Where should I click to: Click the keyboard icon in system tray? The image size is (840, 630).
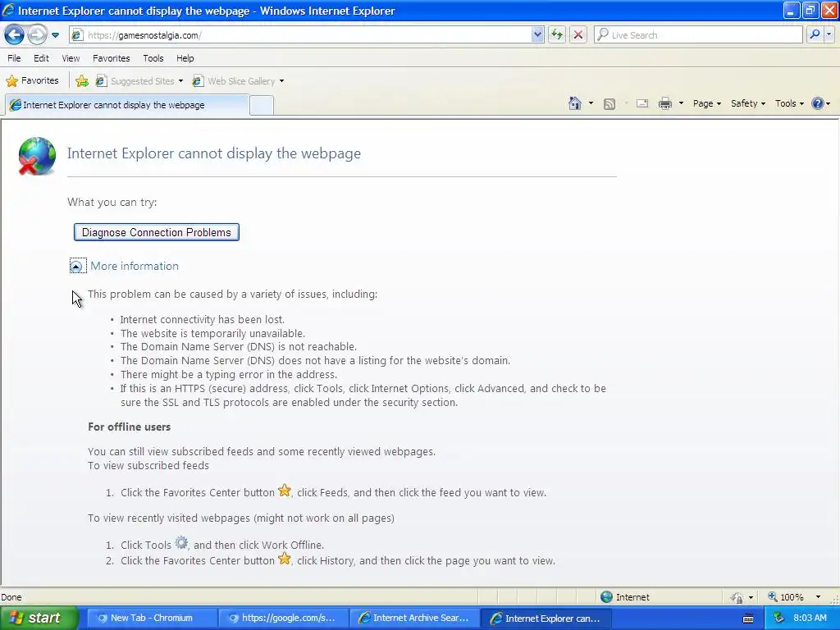748,619
